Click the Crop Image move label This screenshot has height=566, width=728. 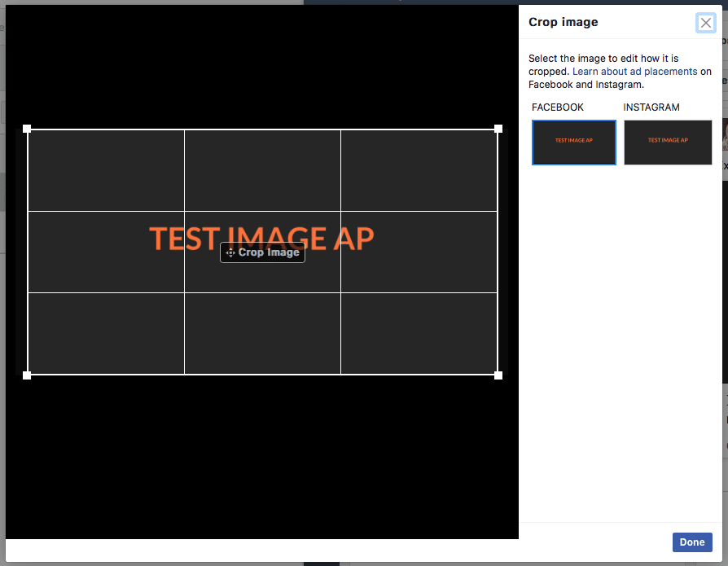point(262,252)
